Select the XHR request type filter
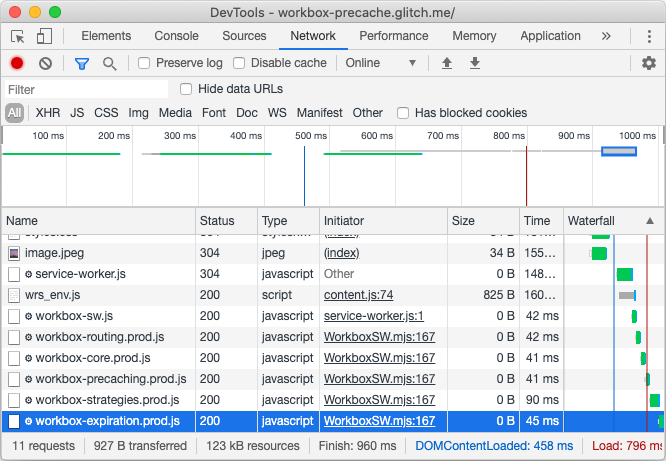The image size is (666, 461). click(48, 113)
